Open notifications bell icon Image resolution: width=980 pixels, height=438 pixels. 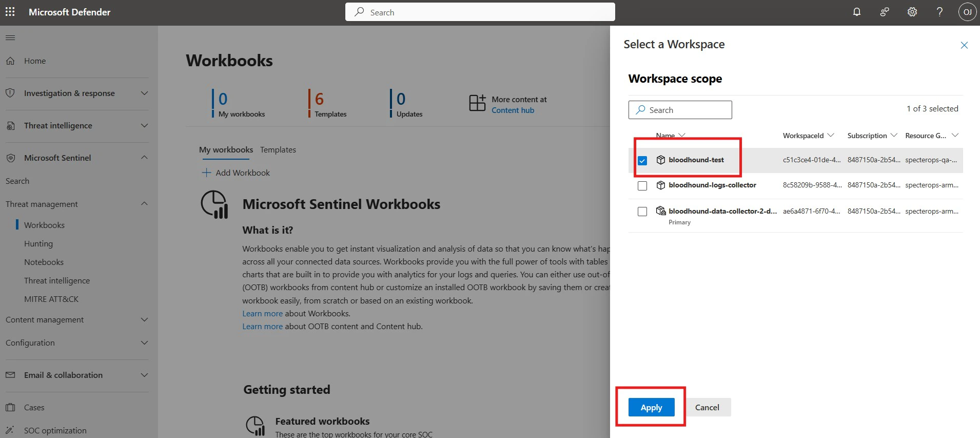(x=857, y=12)
